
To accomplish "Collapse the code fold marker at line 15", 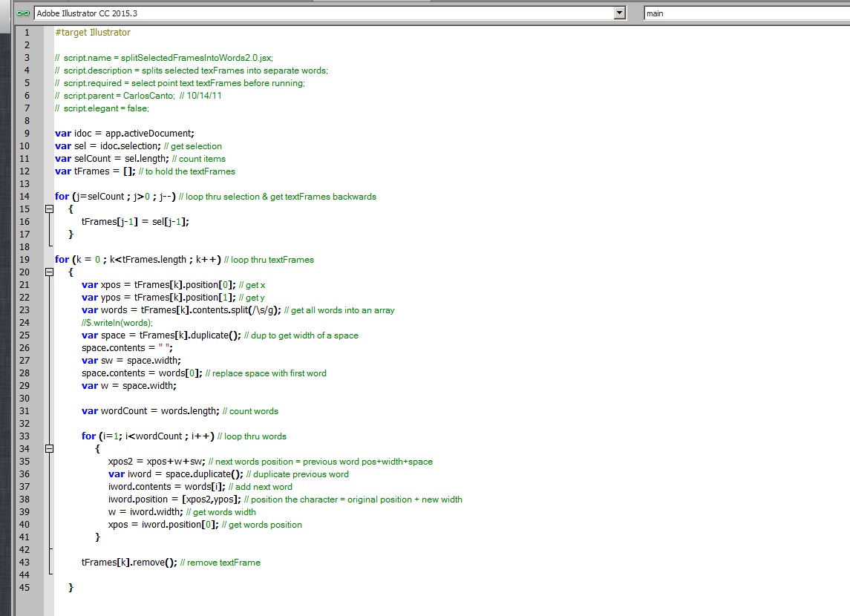I will pyautogui.click(x=49, y=209).
